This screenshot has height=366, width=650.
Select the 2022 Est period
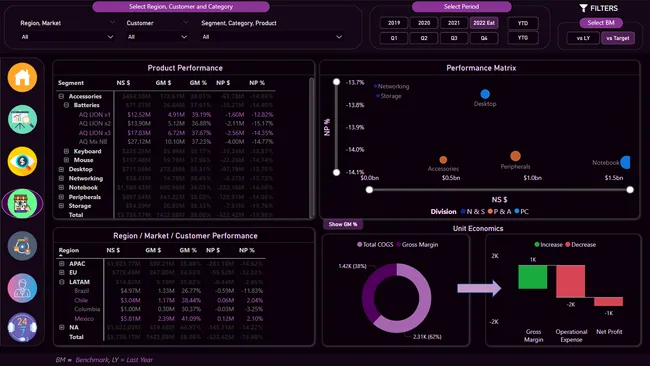point(484,23)
